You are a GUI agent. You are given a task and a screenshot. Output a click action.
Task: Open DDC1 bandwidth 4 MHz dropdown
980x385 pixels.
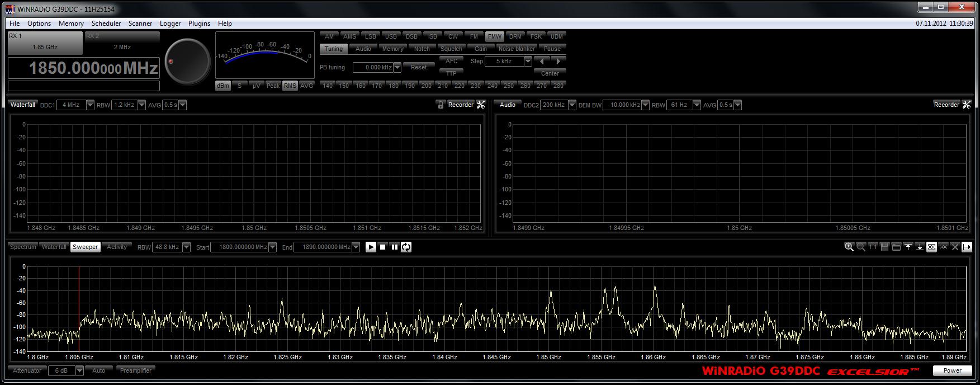coord(91,105)
